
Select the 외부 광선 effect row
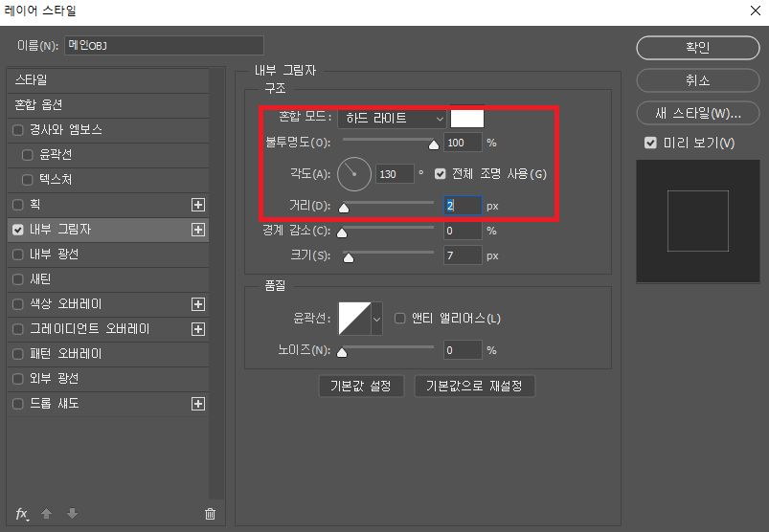point(108,379)
